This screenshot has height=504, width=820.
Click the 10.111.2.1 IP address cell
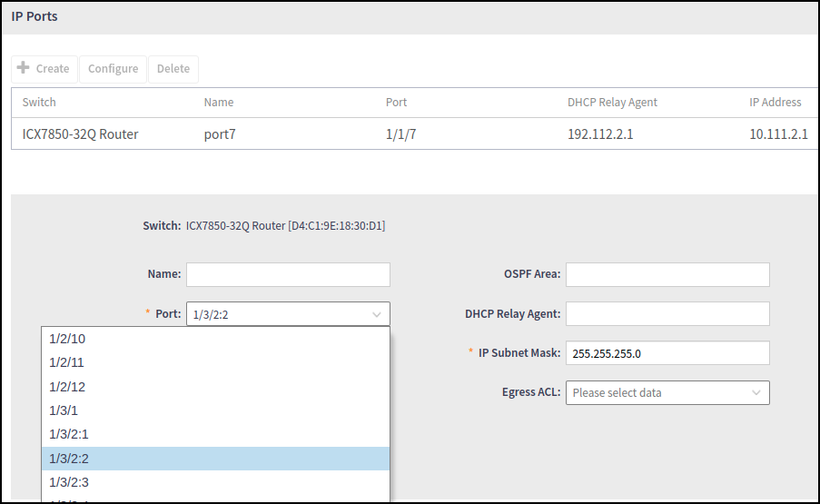779,134
